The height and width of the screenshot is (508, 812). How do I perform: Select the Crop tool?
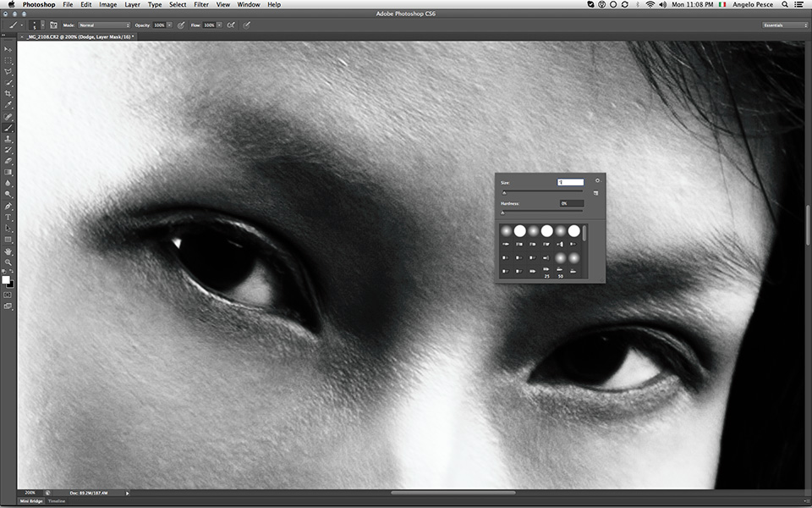[x=8, y=94]
